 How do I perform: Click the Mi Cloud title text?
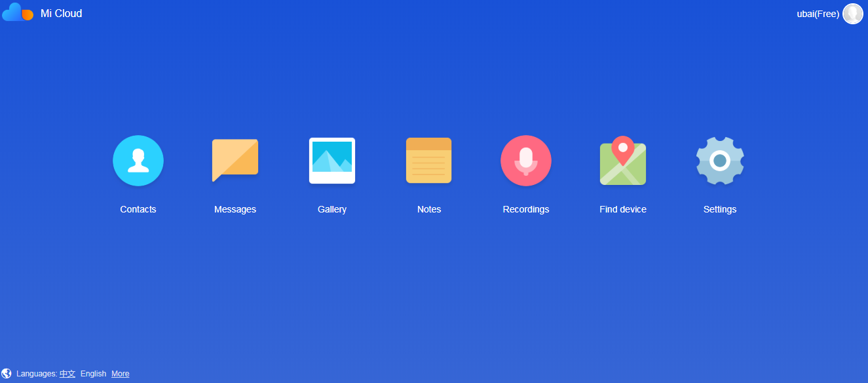[x=62, y=14]
